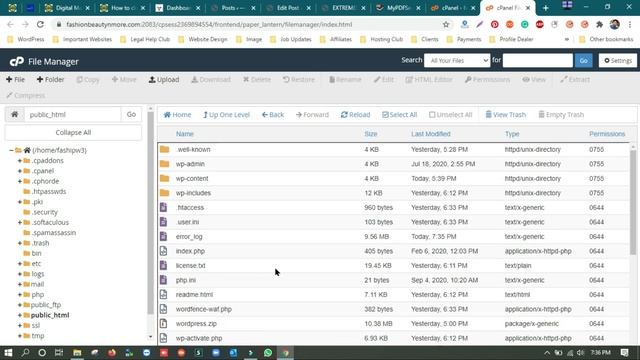The width and height of the screenshot is (640, 360).
Task: Select the error_log file icon
Action: (x=164, y=236)
